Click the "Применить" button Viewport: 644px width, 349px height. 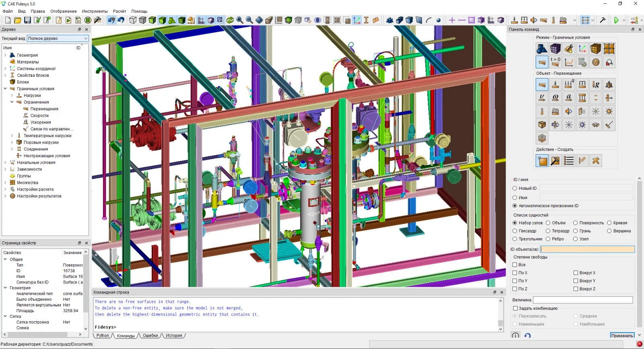[622, 336]
